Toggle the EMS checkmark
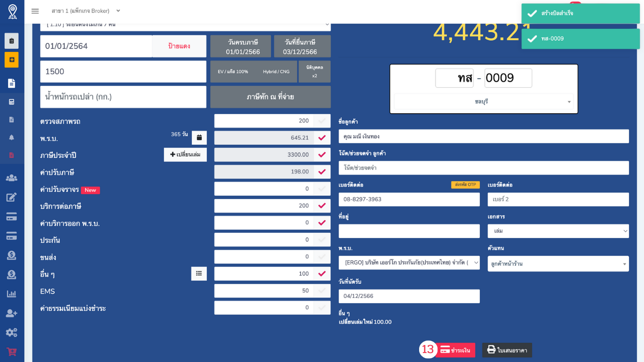The height and width of the screenshot is (362, 644). (x=322, y=290)
